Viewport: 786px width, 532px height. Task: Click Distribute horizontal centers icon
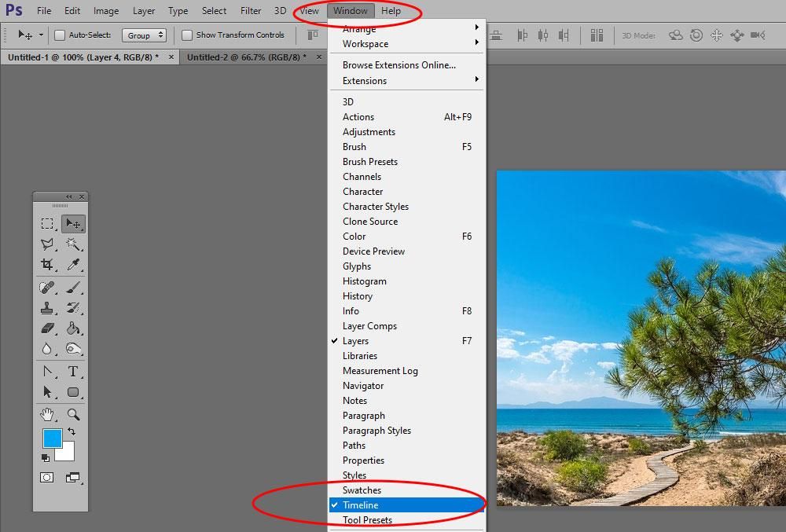coord(543,35)
